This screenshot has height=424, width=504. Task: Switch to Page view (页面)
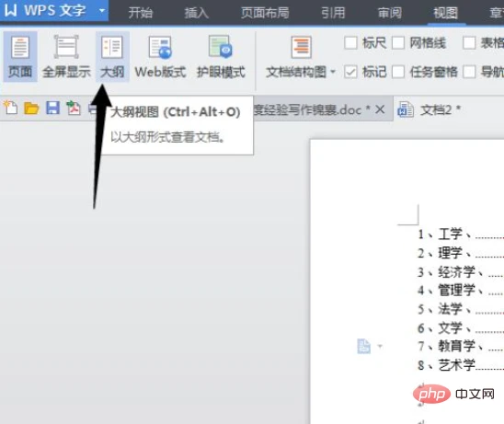[20, 57]
